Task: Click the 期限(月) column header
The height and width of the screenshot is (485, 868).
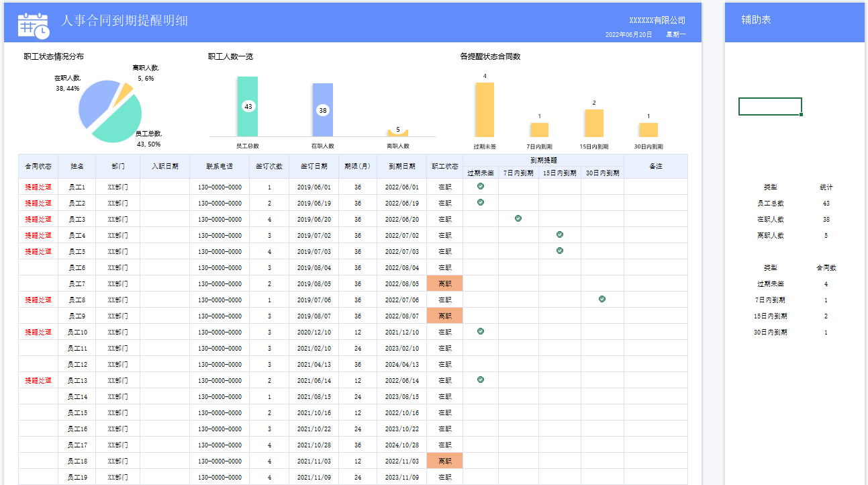Action: 358,167
